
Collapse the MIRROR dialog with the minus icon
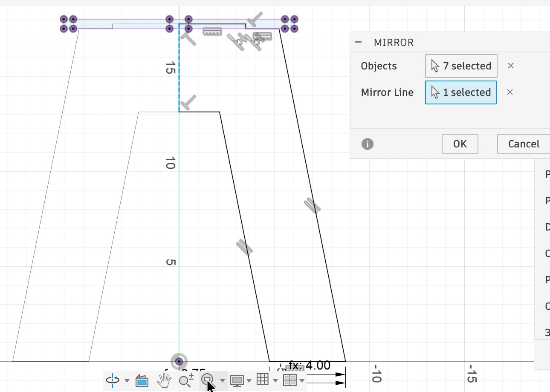click(358, 42)
